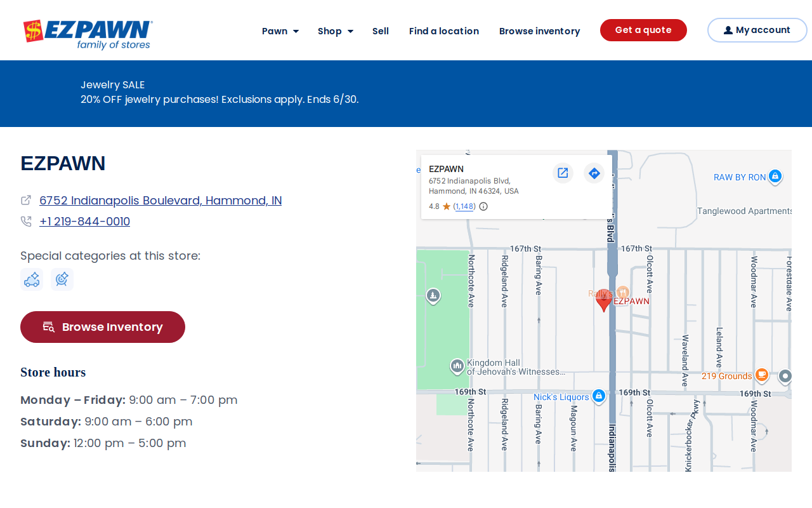This screenshot has height=508, width=812.
Task: Open the 1,148 reviews link
Action: tap(464, 206)
